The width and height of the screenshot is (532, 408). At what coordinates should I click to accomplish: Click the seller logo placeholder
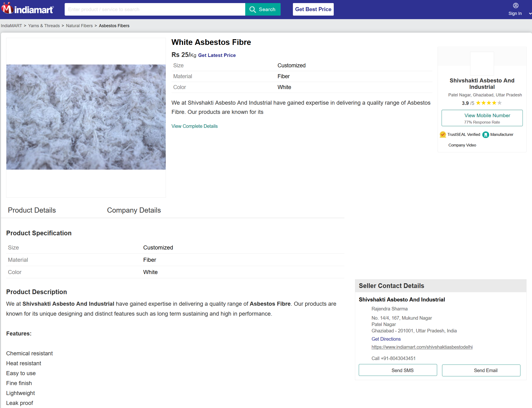tap(482, 64)
